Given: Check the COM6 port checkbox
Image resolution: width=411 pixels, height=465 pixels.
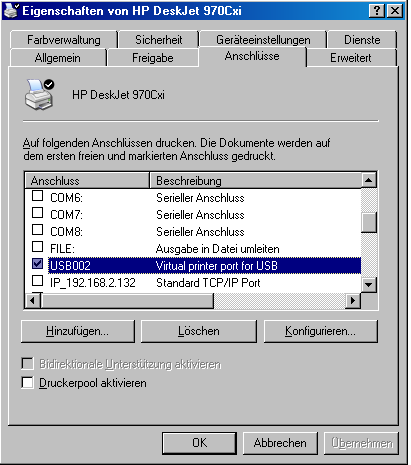Looking at the screenshot, I should [x=37, y=196].
